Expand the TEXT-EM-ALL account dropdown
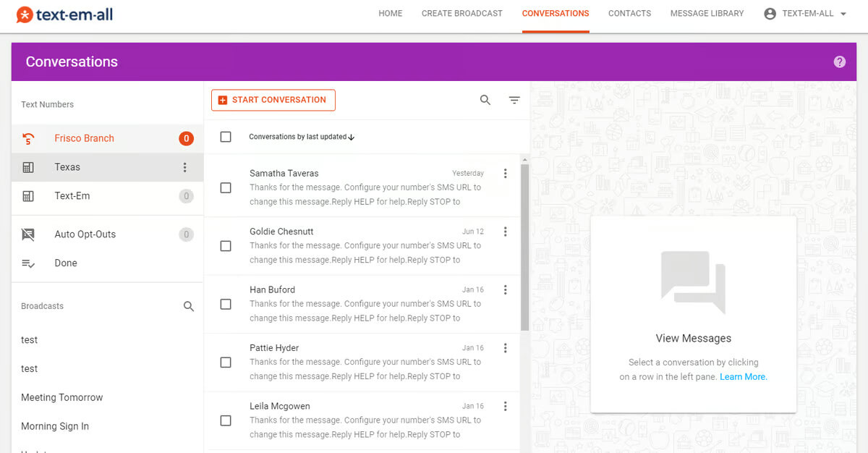This screenshot has height=453, width=868. click(843, 14)
